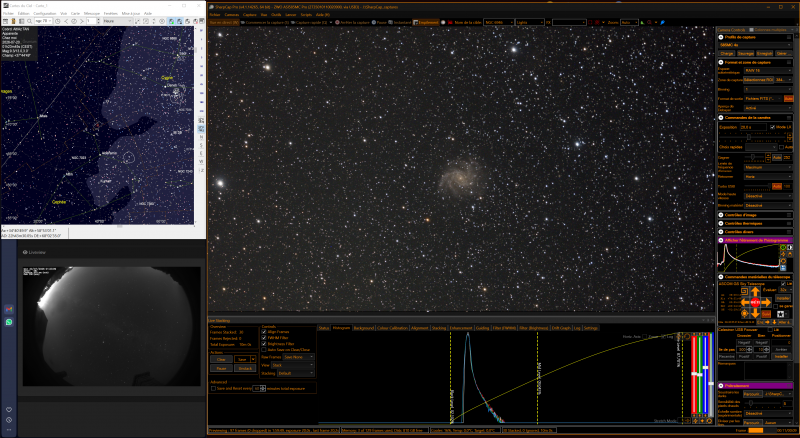Open the Raw Frames Save None dropdown
Image resolution: width=800 pixels, height=438 pixels.
298,357
